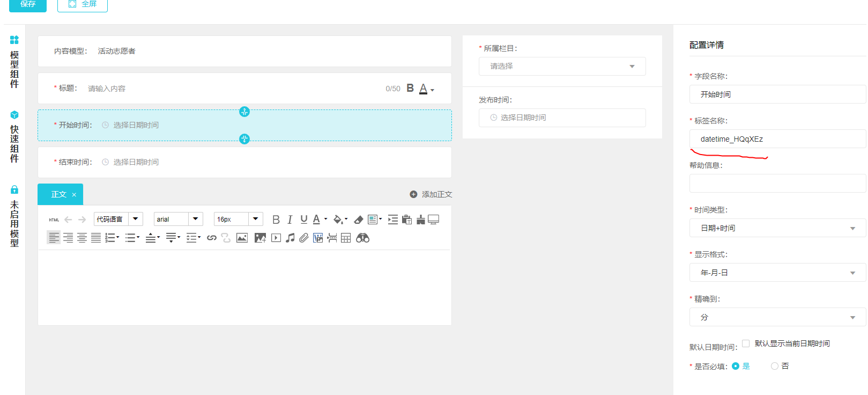Click the Save button
Viewport: 868px width, 395px height.
click(x=28, y=4)
